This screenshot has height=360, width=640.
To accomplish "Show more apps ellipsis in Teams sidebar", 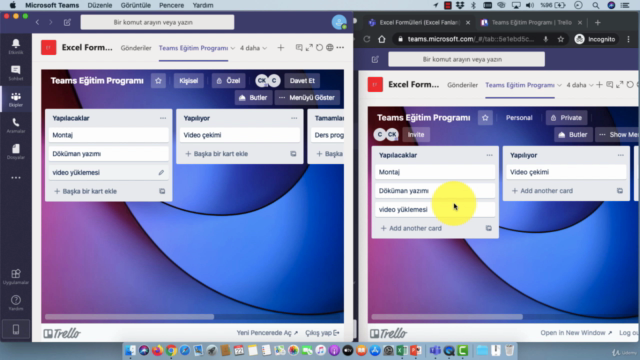I will click(16, 178).
